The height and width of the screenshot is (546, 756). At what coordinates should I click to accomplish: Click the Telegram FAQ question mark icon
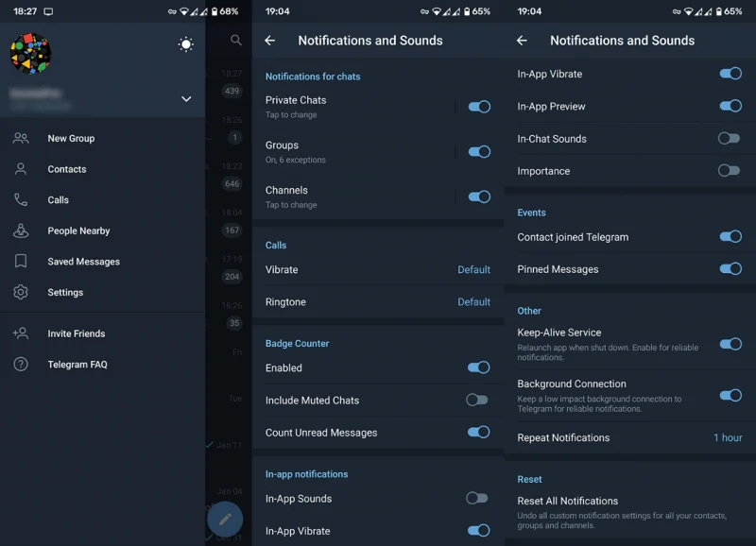tap(21, 364)
